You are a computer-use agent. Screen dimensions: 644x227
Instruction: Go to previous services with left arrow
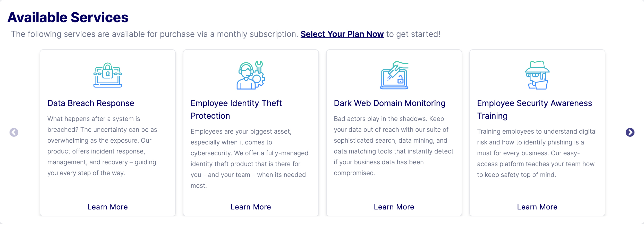(14, 132)
